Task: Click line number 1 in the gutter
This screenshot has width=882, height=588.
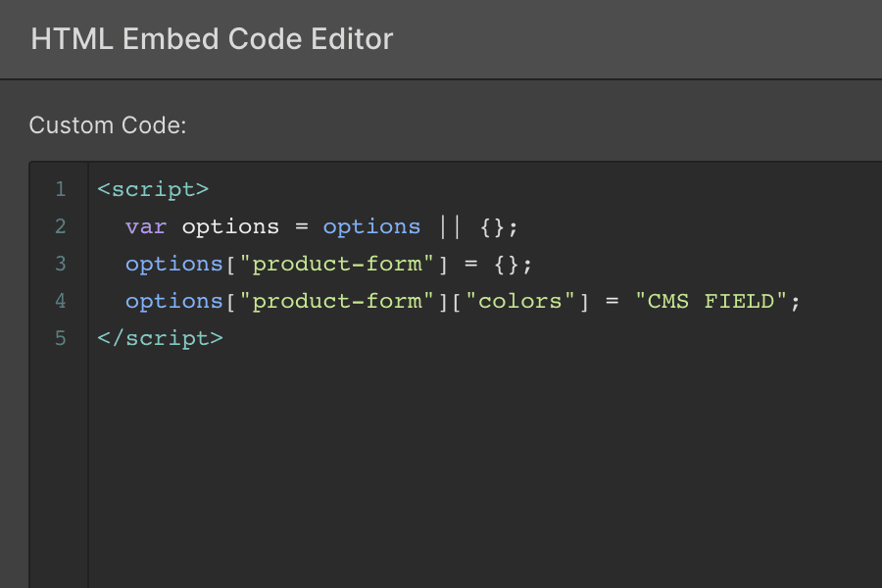Action: 61,189
